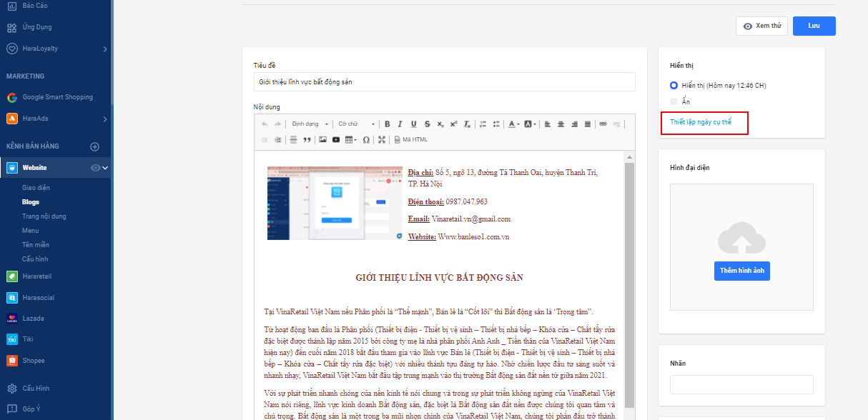The image size is (868, 420).
Task: Apply subscript formatting
Action: [x=440, y=124]
